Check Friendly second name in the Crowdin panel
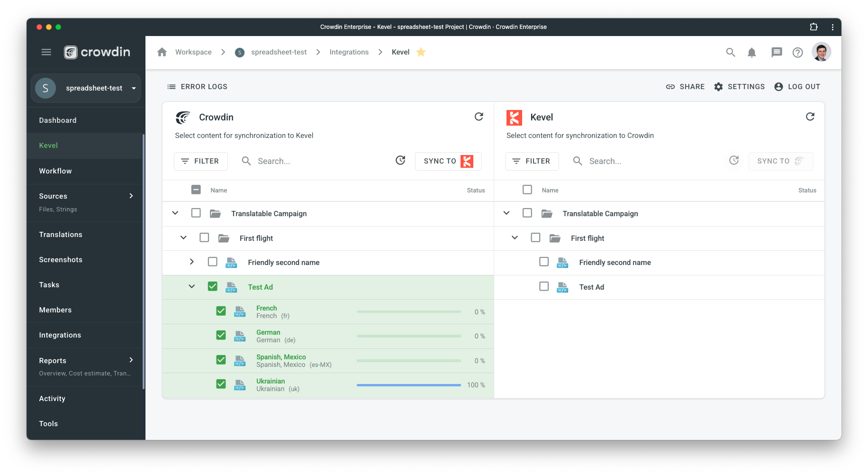Screen dimensions: 868x475 click(x=213, y=262)
